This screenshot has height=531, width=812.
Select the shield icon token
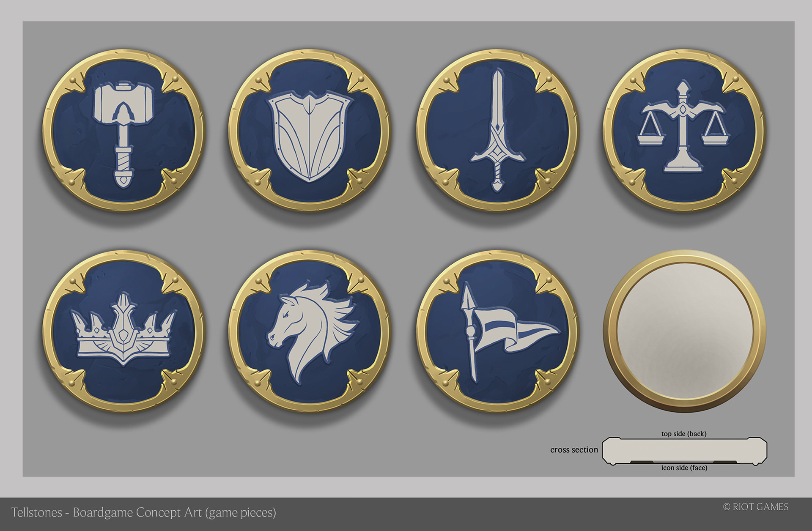[x=310, y=130]
